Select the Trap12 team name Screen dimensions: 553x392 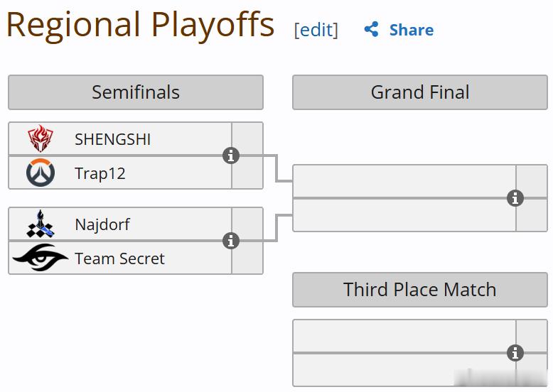(100, 174)
